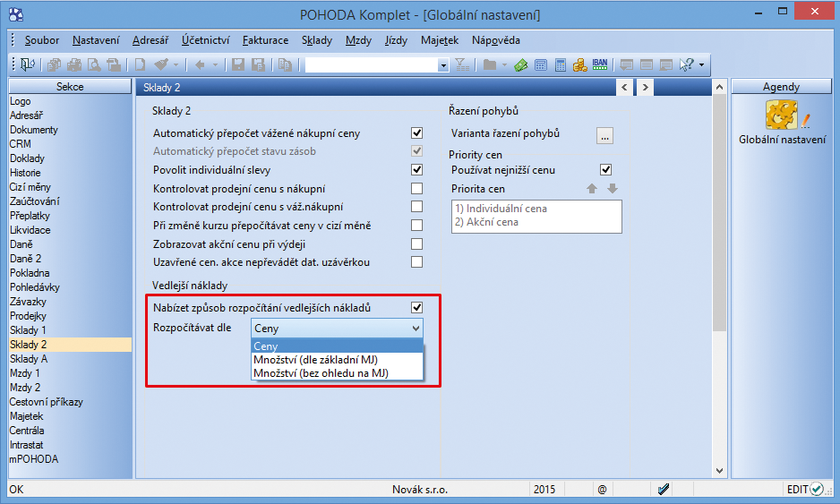The height and width of the screenshot is (504, 840).
Task: Click the @ symbol in status bar
Action: tap(602, 489)
